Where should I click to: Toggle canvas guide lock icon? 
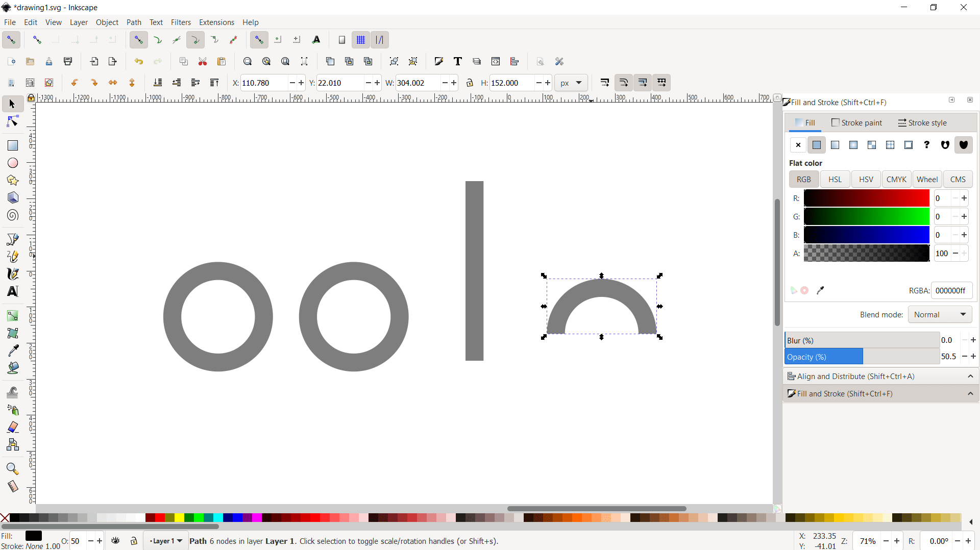point(31,98)
